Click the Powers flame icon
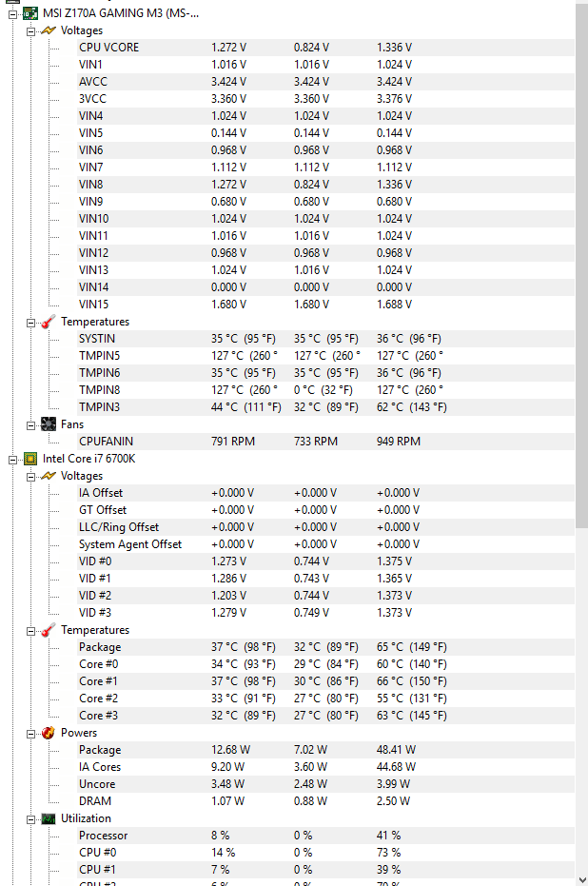Screen dimensions: 588x886 [49, 733]
